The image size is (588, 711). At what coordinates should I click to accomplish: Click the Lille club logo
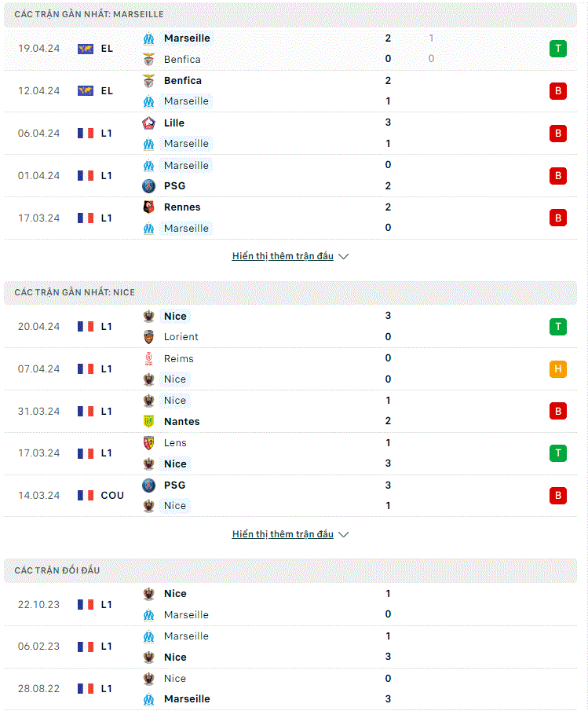tap(148, 123)
